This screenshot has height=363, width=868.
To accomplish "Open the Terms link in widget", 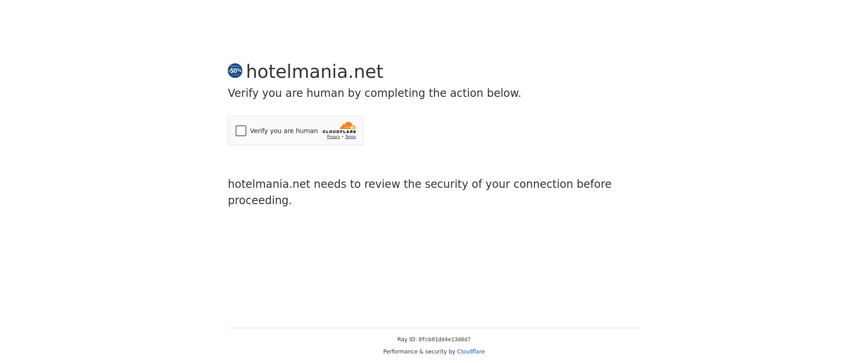I will coord(350,137).
